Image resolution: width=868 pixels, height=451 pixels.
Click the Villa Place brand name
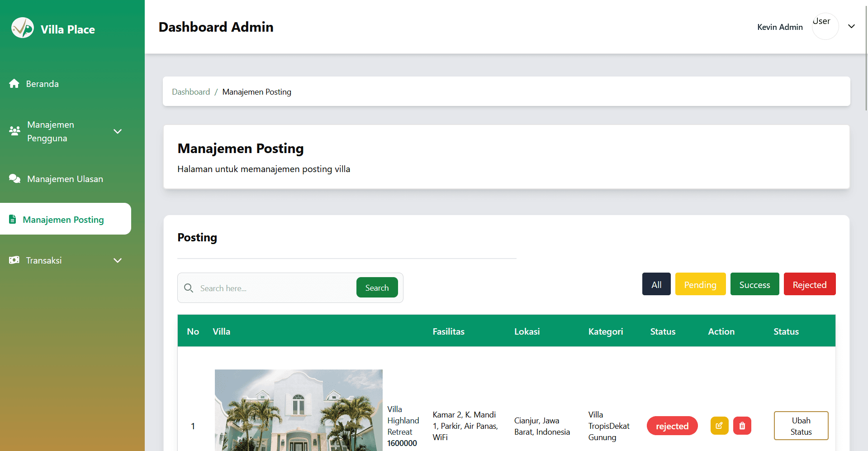pyautogui.click(x=68, y=29)
